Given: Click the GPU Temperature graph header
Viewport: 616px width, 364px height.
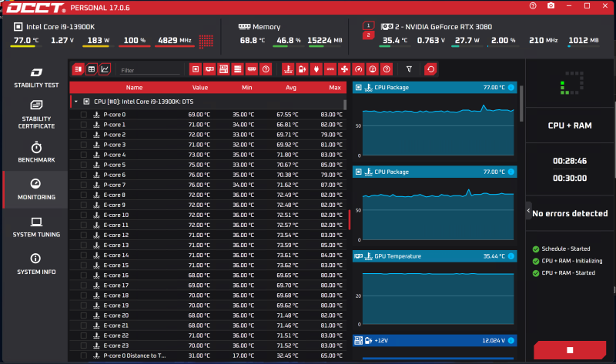Looking at the screenshot, I should (434, 256).
